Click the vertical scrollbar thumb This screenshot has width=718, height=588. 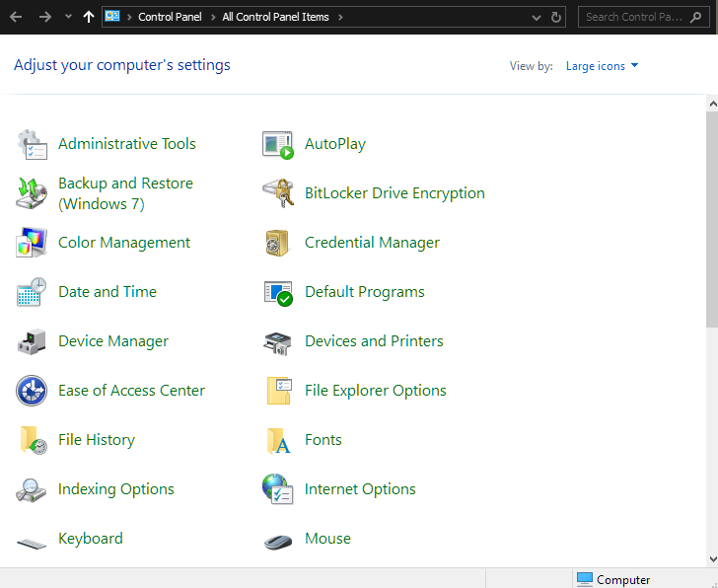(x=712, y=219)
